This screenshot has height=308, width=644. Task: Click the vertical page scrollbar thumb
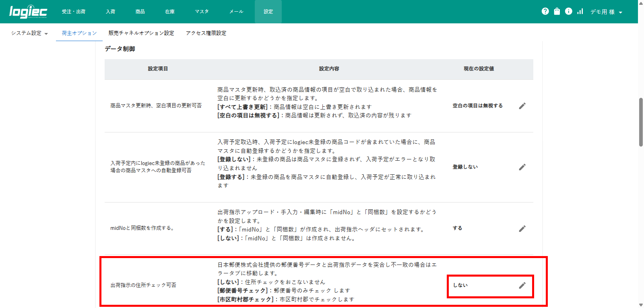click(x=641, y=122)
